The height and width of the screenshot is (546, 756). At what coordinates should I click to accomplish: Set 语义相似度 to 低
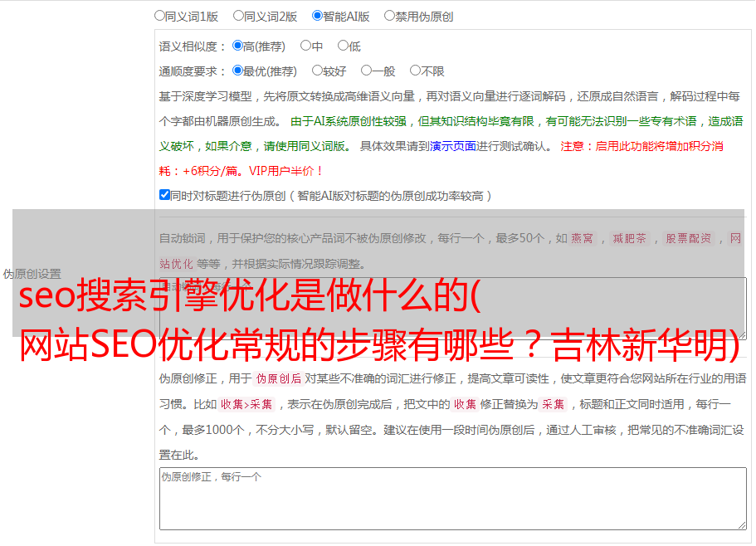click(343, 46)
